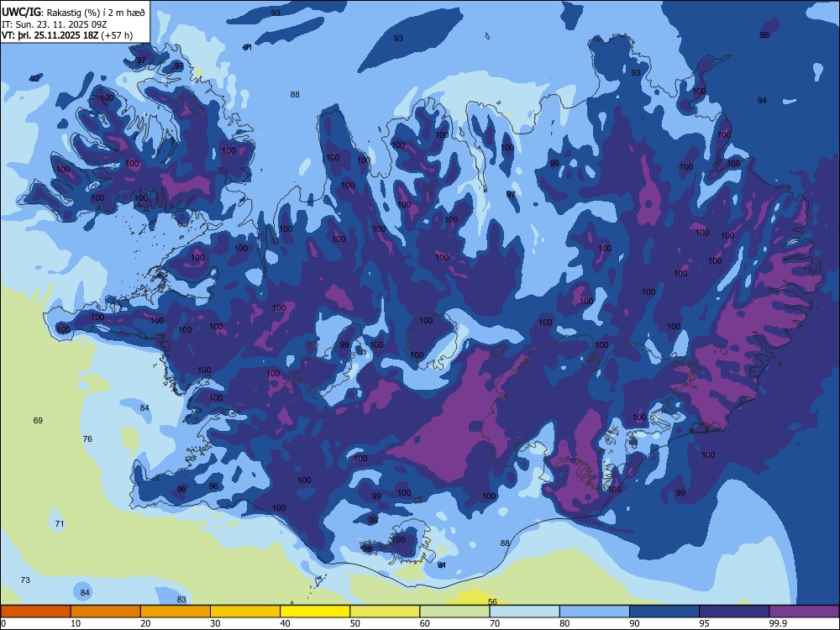
Task: Choose the 90–95% dark blue legend swatch
Action: point(664,612)
